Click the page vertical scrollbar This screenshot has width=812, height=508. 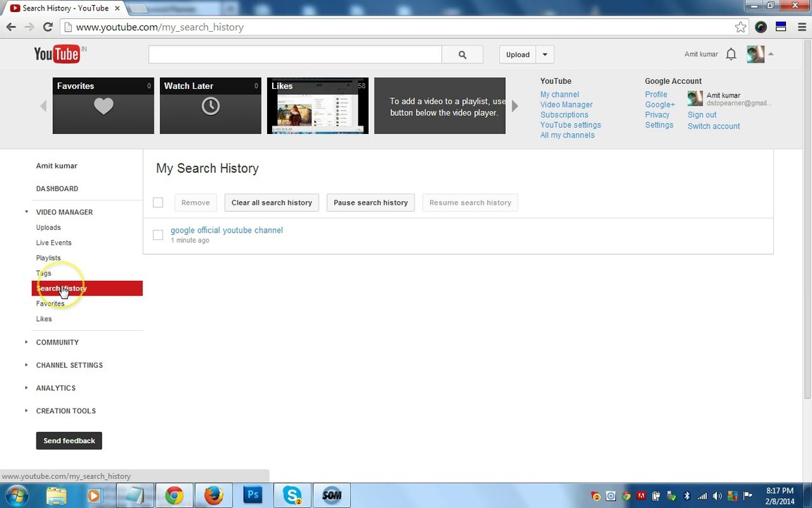tap(807, 218)
